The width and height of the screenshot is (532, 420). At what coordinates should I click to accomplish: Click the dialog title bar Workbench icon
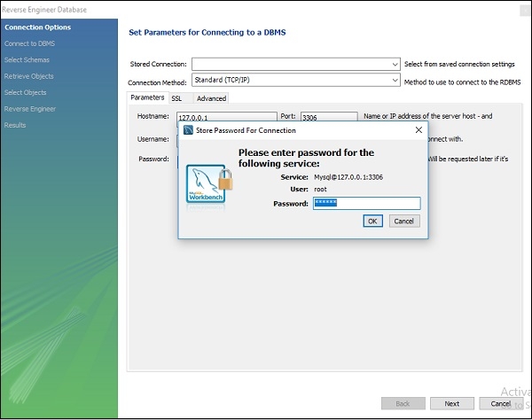(x=188, y=130)
